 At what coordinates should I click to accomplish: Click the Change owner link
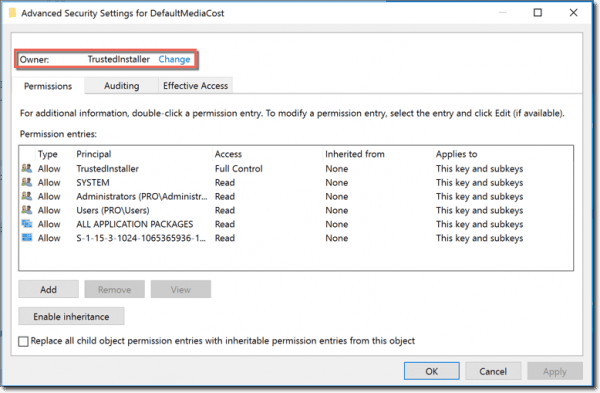pyautogui.click(x=174, y=59)
